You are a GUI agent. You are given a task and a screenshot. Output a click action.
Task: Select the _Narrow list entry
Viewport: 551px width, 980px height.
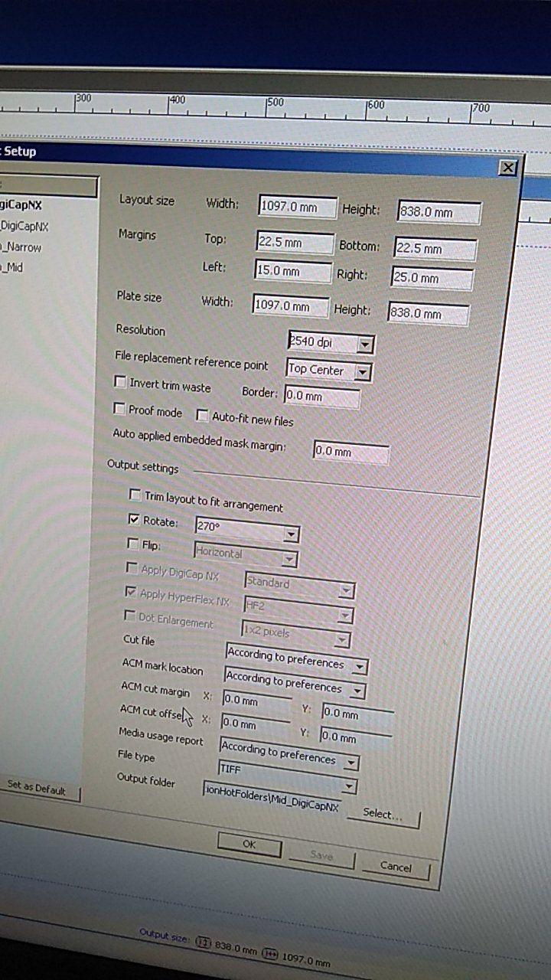pos(21,248)
